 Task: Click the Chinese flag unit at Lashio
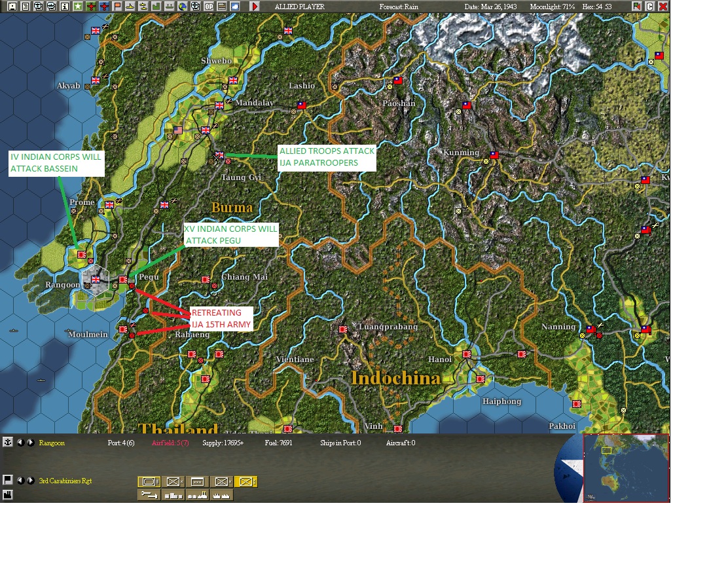[302, 105]
